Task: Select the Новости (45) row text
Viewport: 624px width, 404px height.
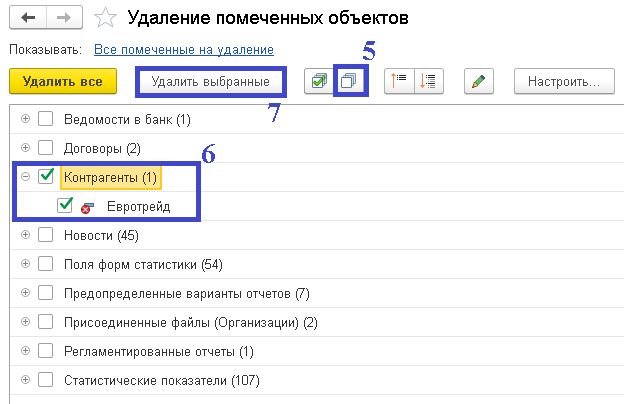Action: pos(101,236)
